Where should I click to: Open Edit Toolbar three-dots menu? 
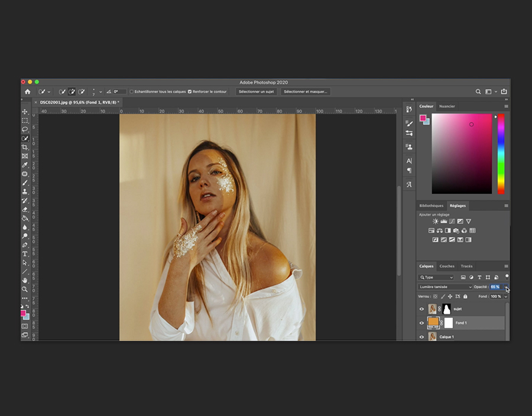pos(25,298)
